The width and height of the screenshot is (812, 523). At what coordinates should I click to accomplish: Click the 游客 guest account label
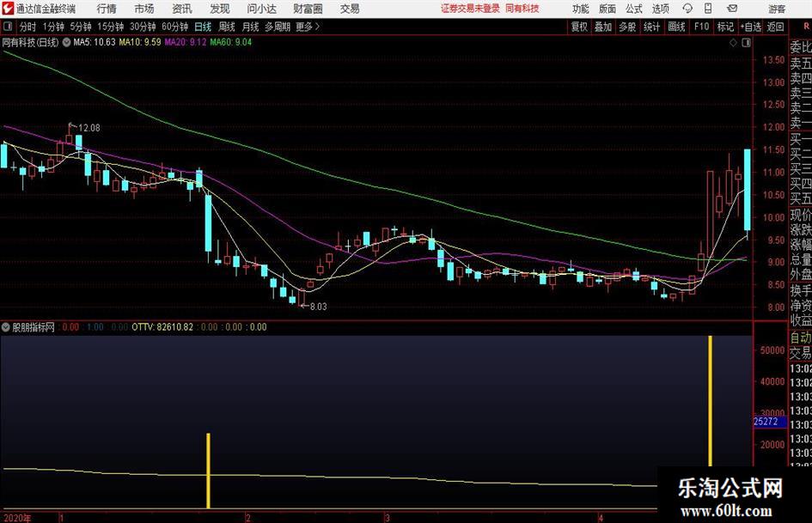pos(776,9)
